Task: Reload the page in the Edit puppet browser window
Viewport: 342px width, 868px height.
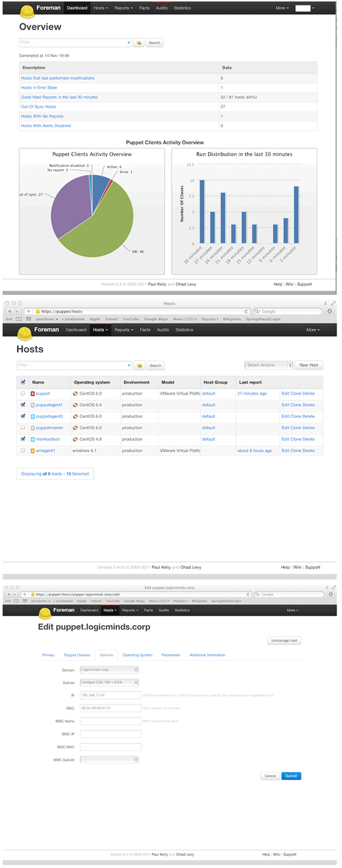Action: click(x=246, y=594)
